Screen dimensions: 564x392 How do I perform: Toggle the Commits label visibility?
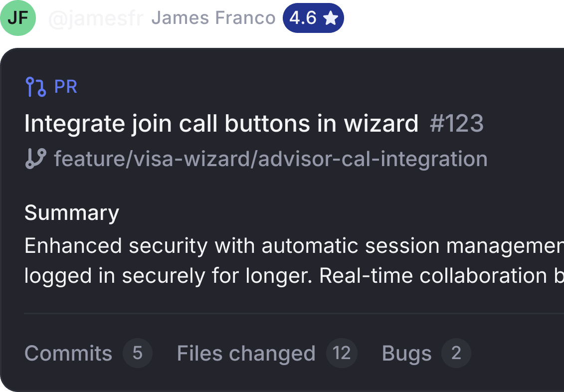click(x=68, y=353)
